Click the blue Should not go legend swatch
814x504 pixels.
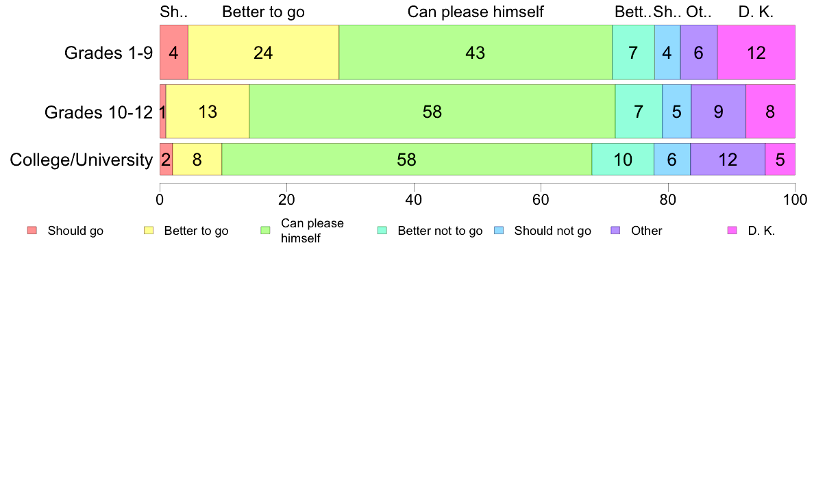500,231
